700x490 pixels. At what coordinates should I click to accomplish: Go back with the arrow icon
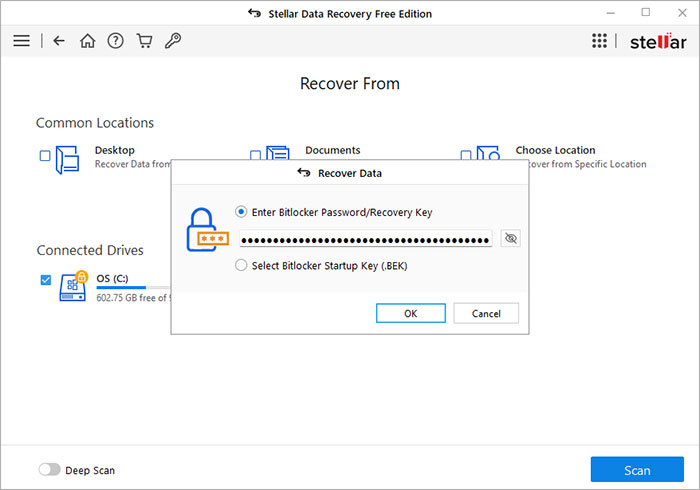(59, 41)
